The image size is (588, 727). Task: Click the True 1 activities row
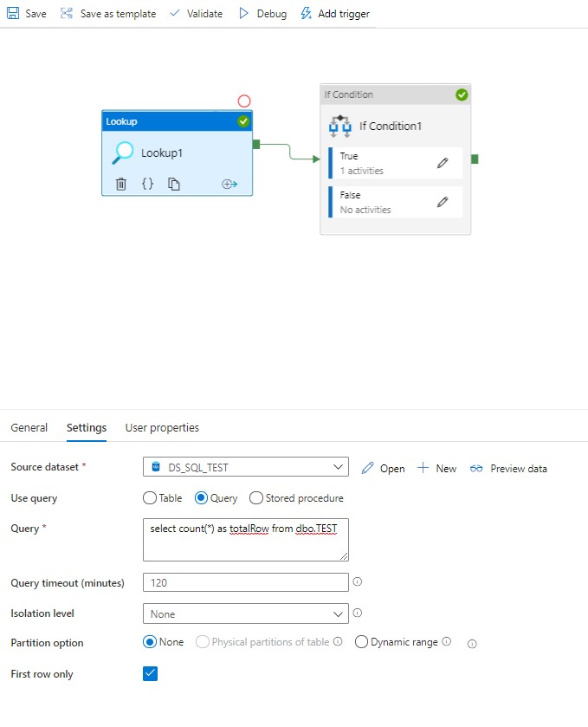395,163
